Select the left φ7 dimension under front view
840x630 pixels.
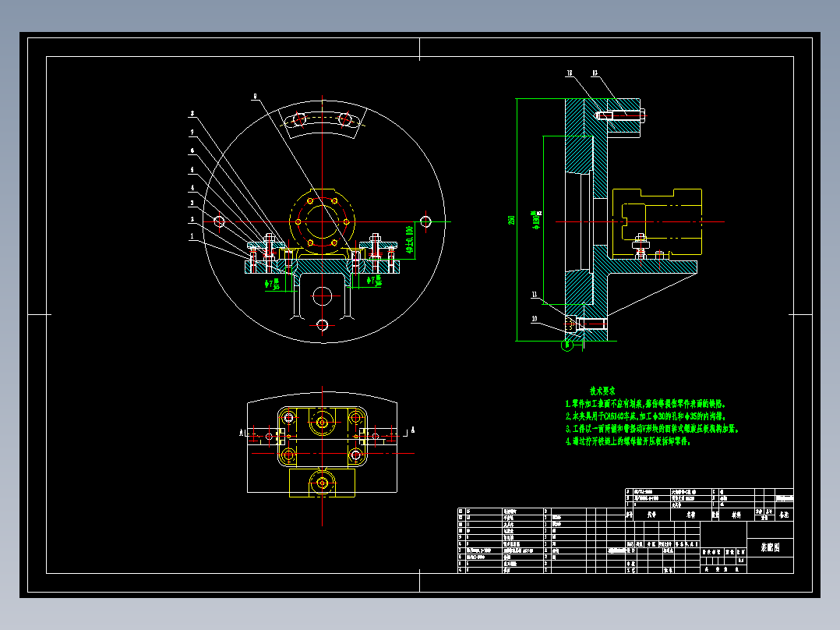click(272, 284)
